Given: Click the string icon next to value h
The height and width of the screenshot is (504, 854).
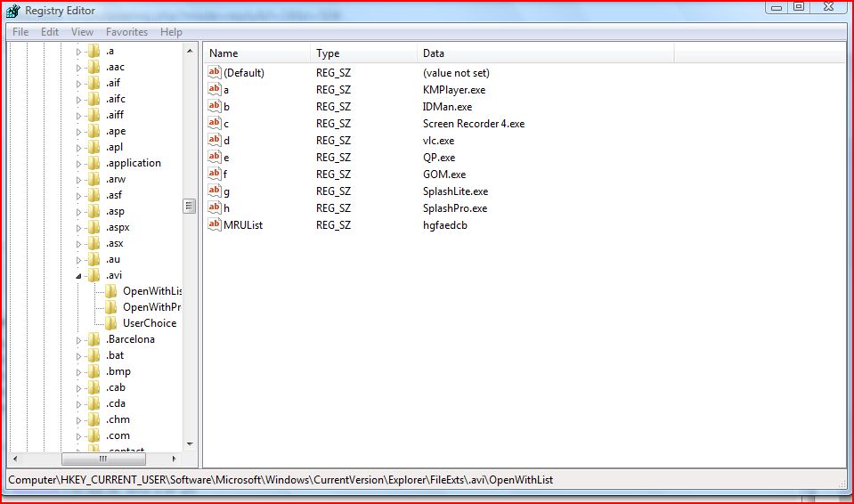Looking at the screenshot, I should (214, 207).
